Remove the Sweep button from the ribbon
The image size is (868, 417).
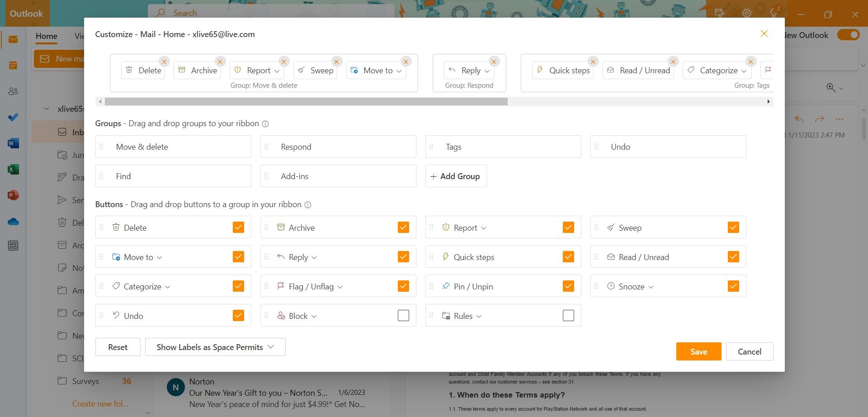pos(336,62)
